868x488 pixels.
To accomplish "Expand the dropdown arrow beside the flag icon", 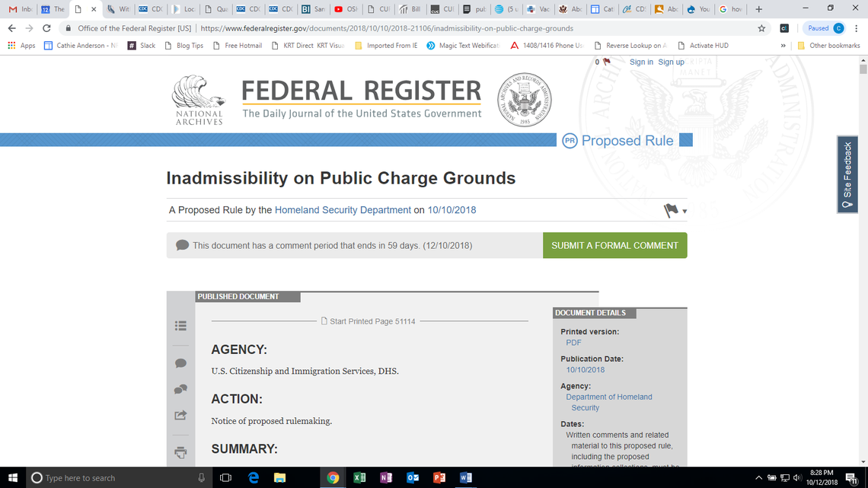I will 683,212.
